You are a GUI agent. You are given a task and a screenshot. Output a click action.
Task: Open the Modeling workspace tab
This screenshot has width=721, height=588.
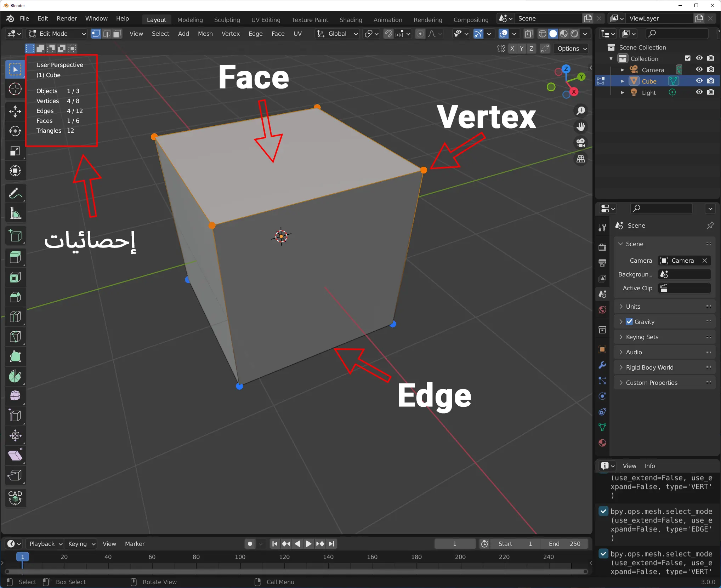pyautogui.click(x=190, y=20)
